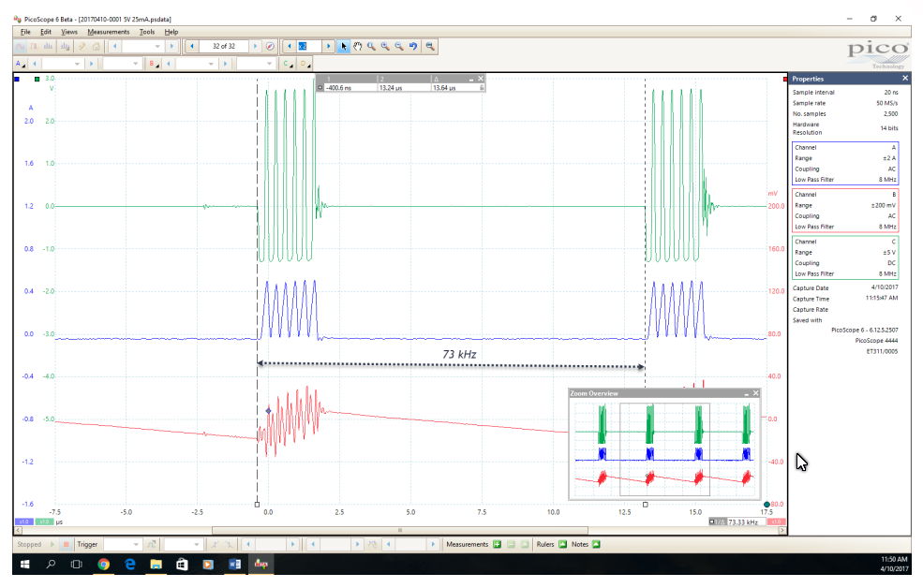The width and height of the screenshot is (923, 588).
Task: Open Chrome from the taskbar
Action: pos(104,565)
